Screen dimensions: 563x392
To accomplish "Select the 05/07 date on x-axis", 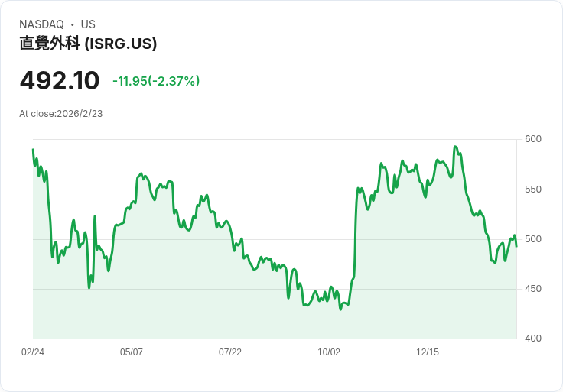I will [x=132, y=352].
